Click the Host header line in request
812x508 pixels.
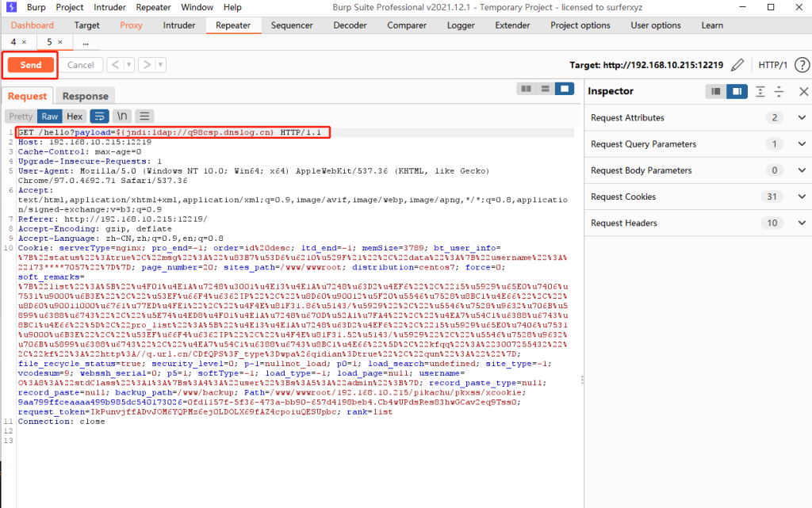pyautogui.click(x=85, y=142)
